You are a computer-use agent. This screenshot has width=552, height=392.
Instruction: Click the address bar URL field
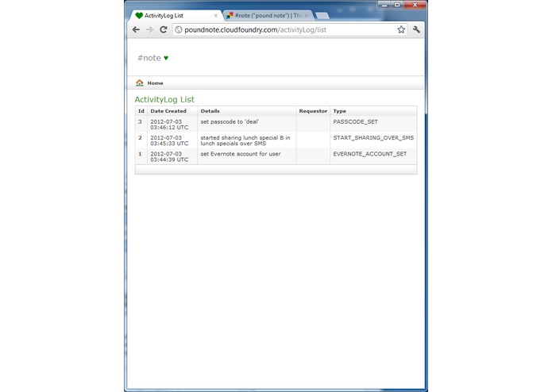coord(288,30)
